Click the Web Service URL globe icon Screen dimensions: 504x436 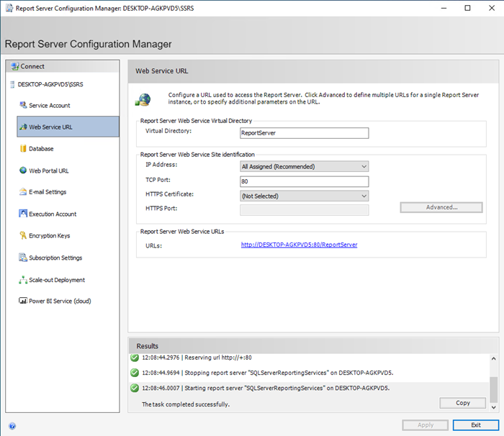[23, 127]
